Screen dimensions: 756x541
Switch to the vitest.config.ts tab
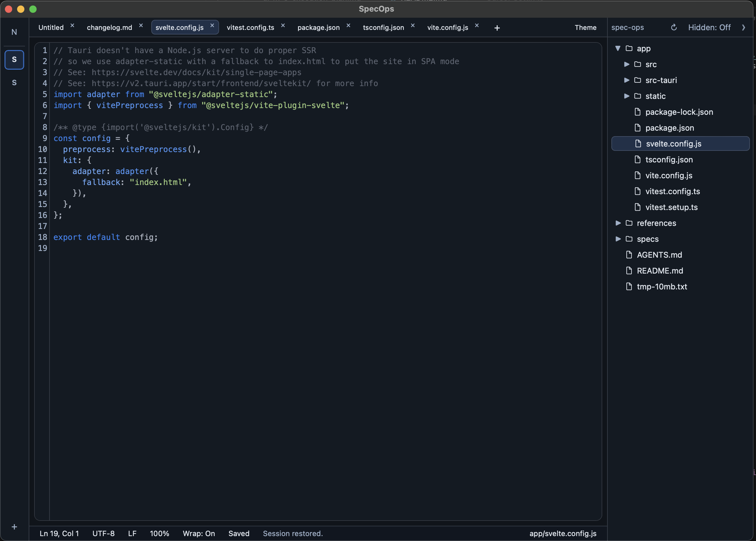[250, 27]
